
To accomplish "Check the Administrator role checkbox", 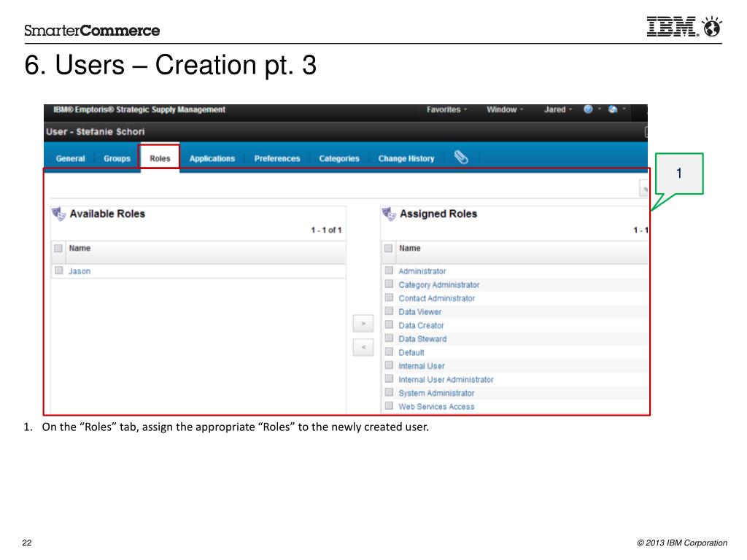I will click(x=389, y=271).
